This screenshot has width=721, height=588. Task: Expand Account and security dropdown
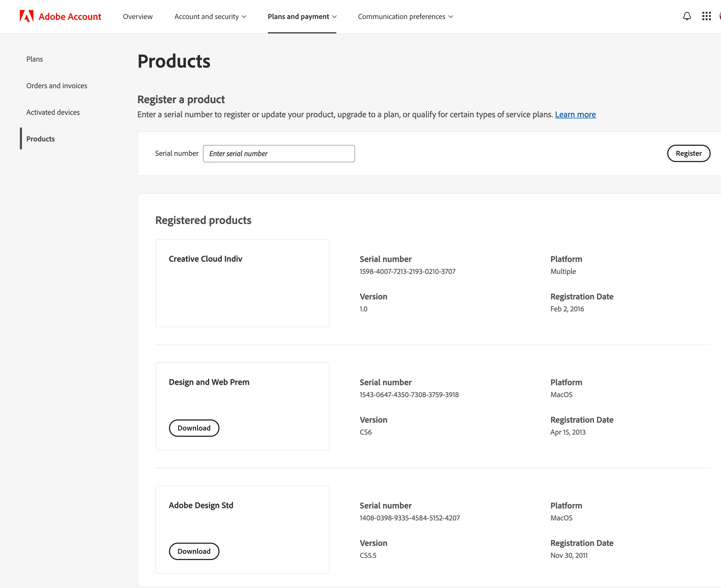click(210, 17)
